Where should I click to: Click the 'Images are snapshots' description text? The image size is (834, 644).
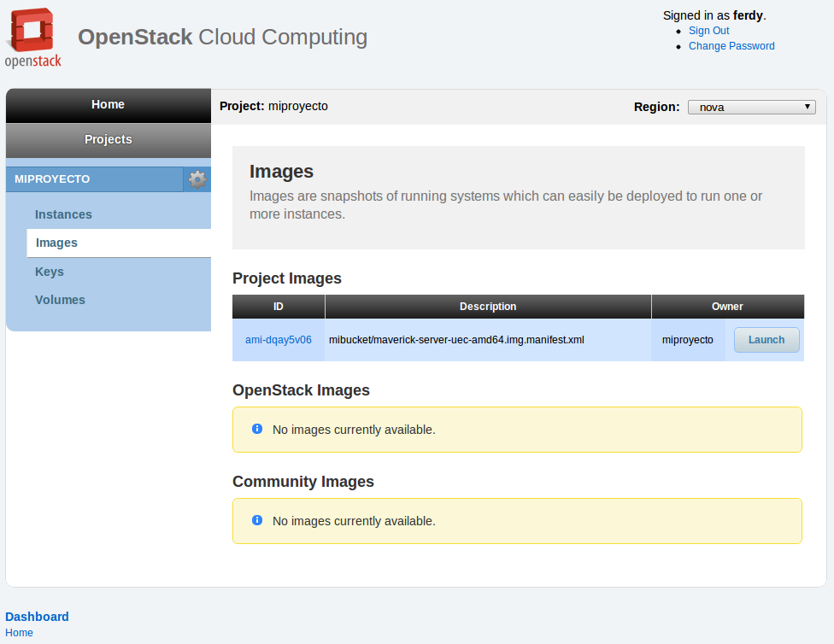(506, 205)
